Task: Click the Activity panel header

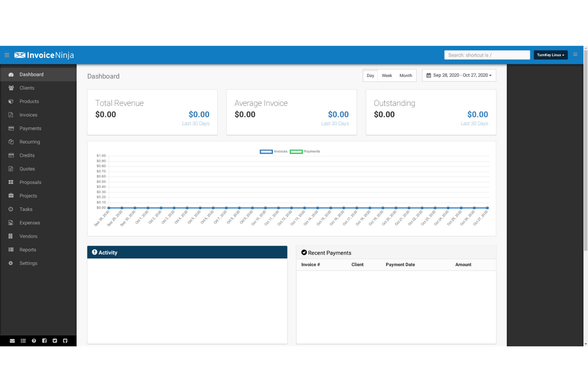Action: click(187, 252)
